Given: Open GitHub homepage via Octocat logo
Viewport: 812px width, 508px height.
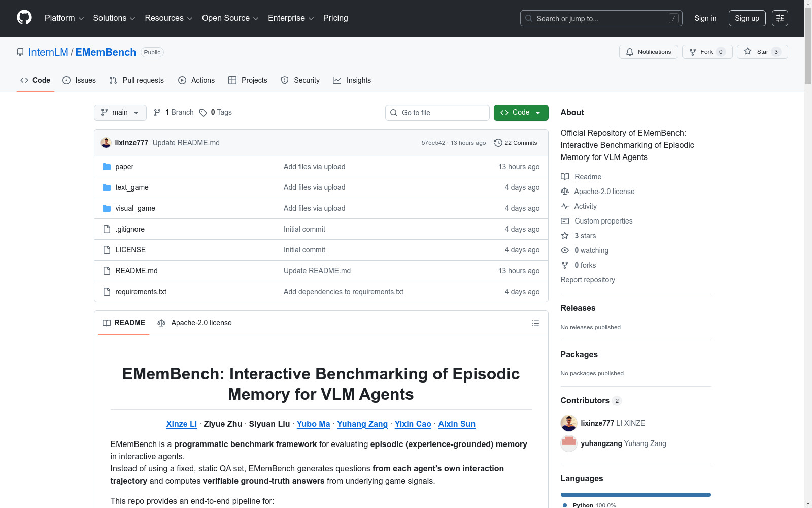Looking at the screenshot, I should pyautogui.click(x=24, y=18).
